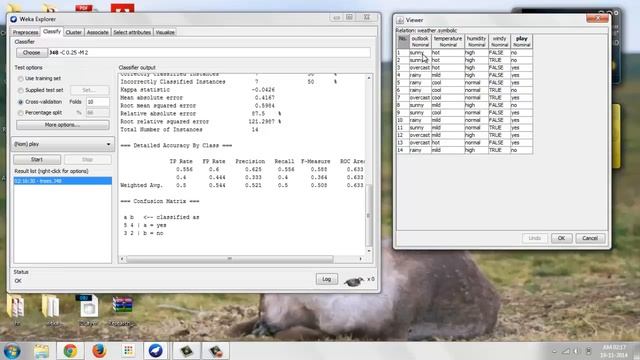The width and height of the screenshot is (640, 360).
Task: Switch to the Preprocess tab
Action: tap(25, 32)
